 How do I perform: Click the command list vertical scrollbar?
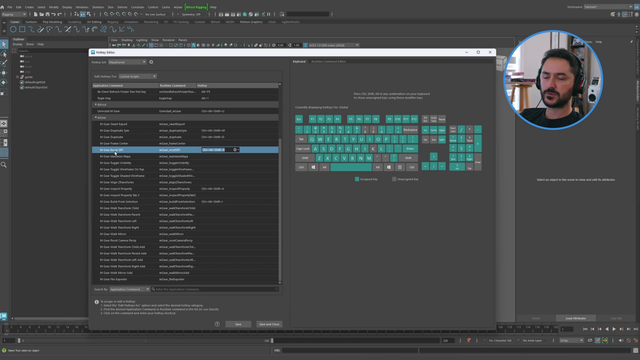[x=280, y=210]
